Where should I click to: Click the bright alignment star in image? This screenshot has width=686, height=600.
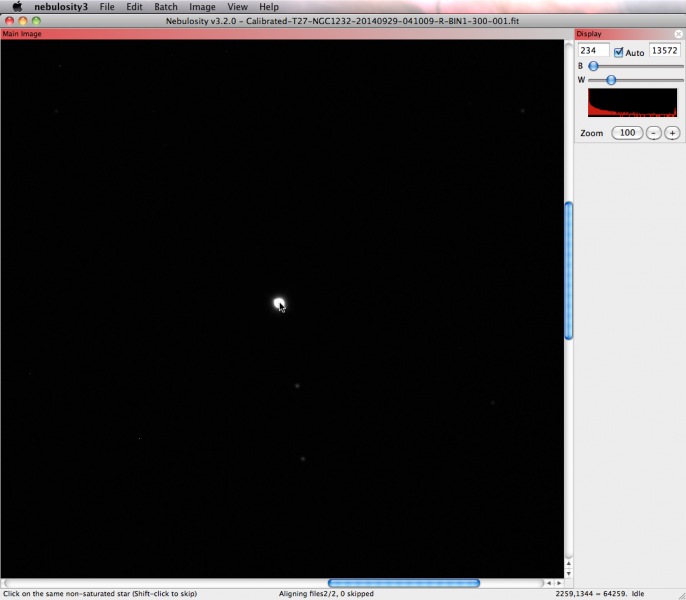279,303
